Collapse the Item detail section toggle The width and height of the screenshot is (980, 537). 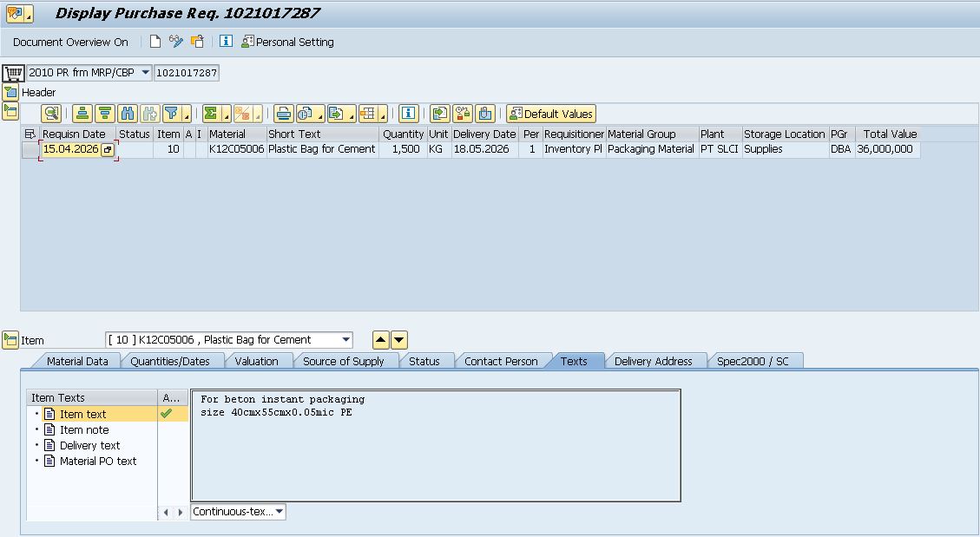(x=10, y=340)
